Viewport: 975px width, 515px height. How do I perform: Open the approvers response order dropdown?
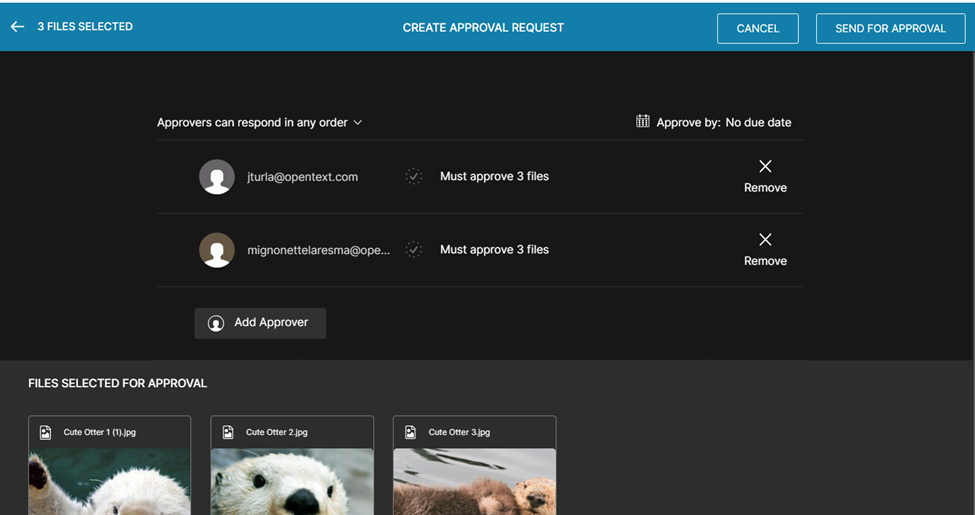pyautogui.click(x=259, y=123)
